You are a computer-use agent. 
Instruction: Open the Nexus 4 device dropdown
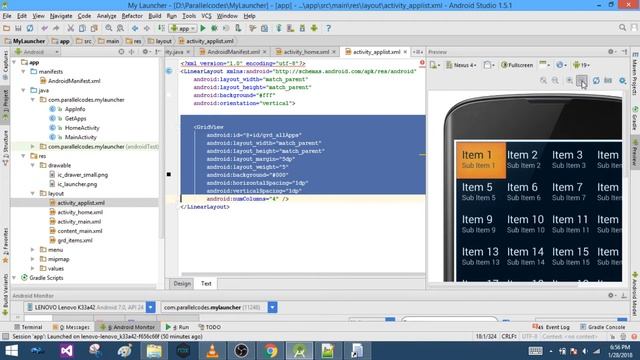pos(461,65)
